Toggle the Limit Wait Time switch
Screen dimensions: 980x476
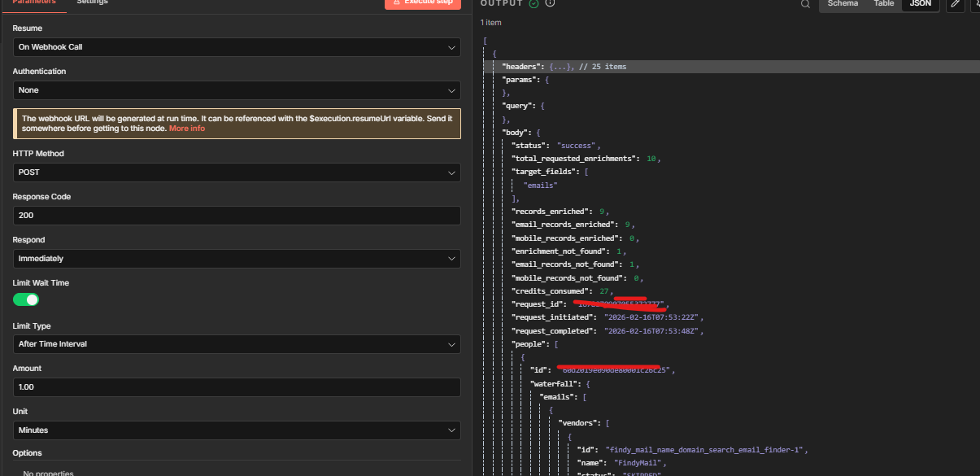pyautogui.click(x=26, y=299)
